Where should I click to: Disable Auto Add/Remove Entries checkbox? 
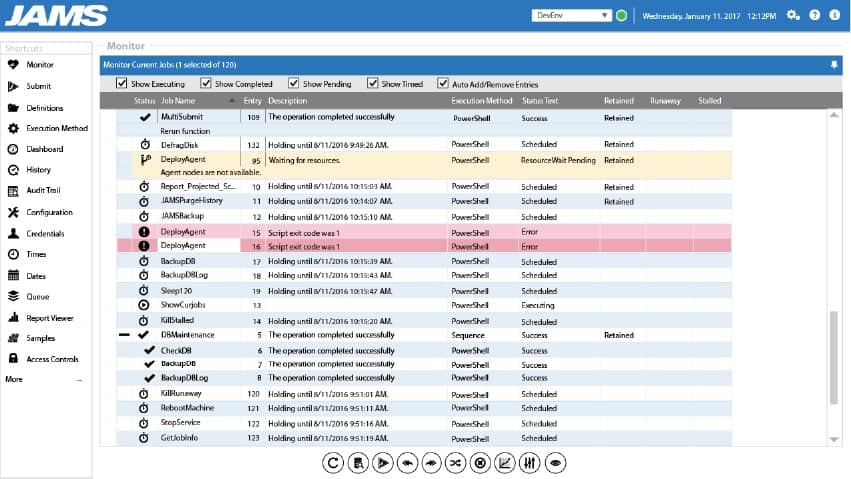tap(443, 84)
